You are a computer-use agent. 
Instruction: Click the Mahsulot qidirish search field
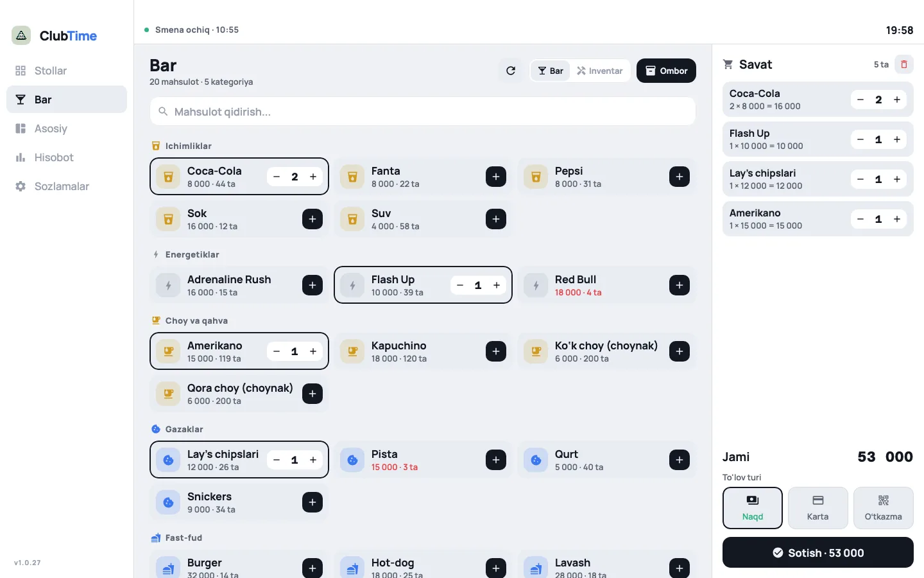click(x=423, y=111)
